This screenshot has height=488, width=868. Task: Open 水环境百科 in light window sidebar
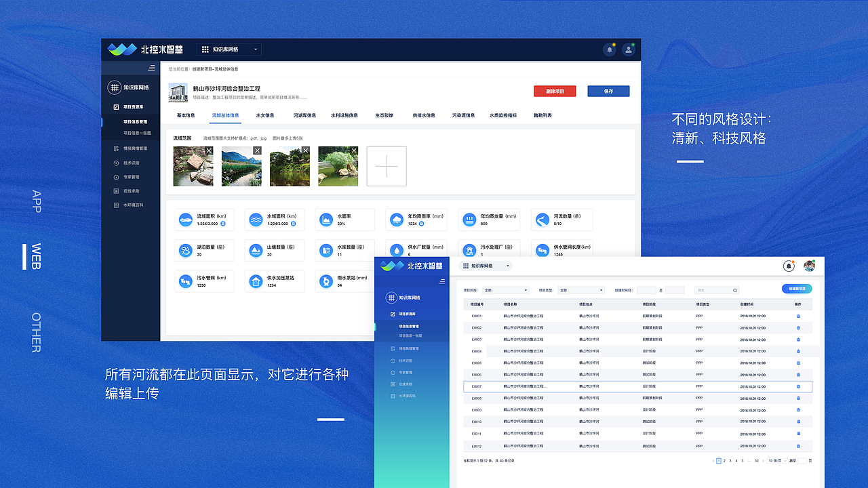(403, 396)
